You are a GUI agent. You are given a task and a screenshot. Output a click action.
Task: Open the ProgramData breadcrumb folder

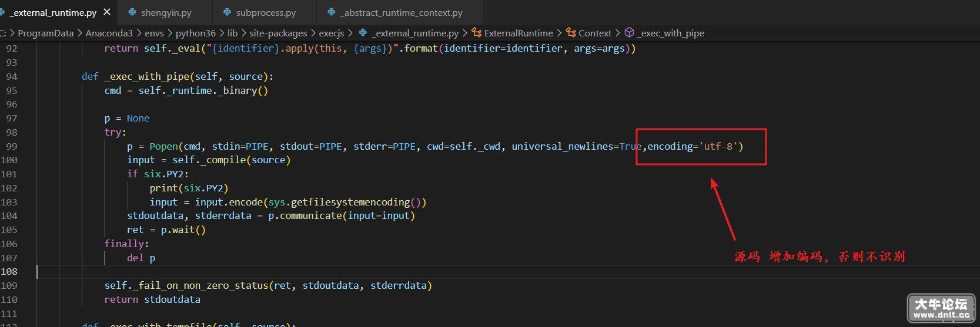click(46, 33)
